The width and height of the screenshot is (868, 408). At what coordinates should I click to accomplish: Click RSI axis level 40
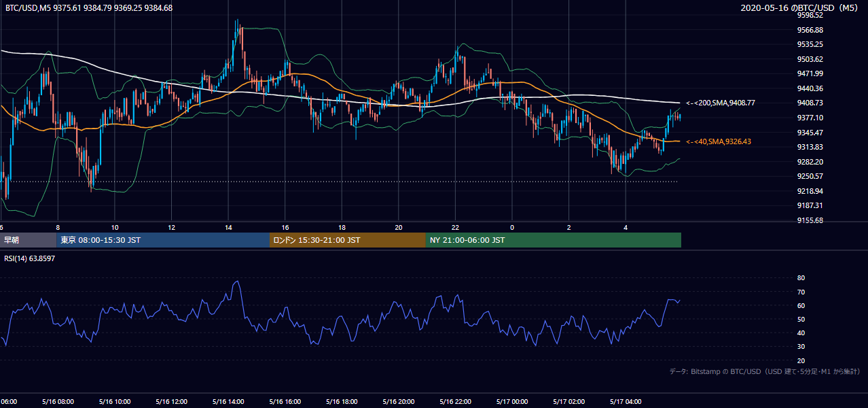click(801, 333)
